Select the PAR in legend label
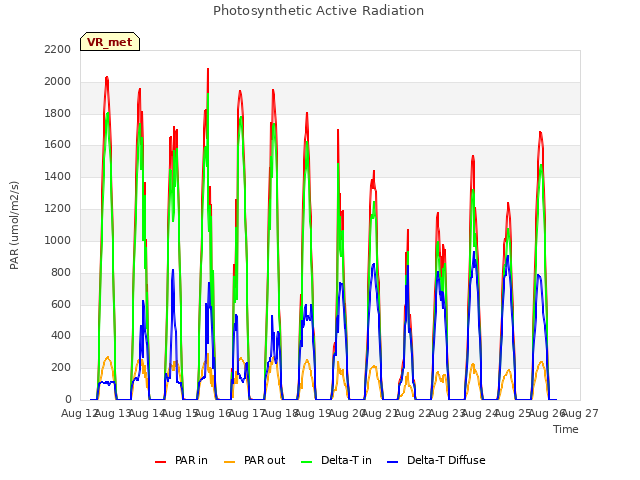The height and width of the screenshot is (480, 640). (191, 460)
